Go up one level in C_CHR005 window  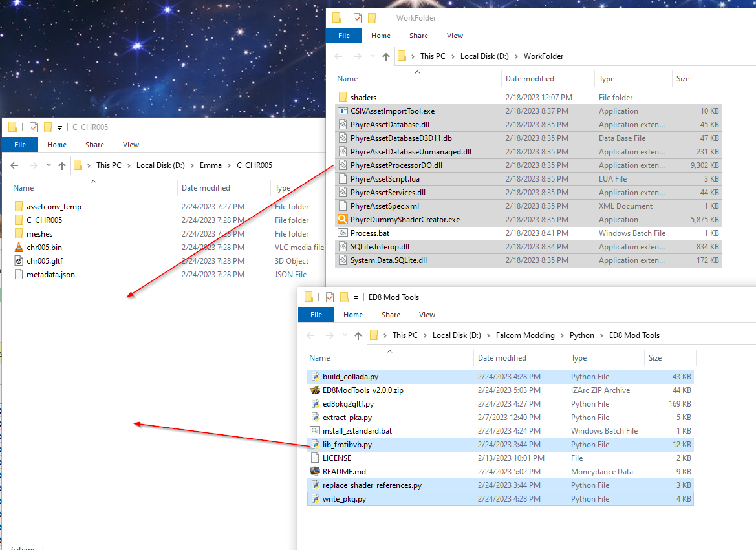61,165
